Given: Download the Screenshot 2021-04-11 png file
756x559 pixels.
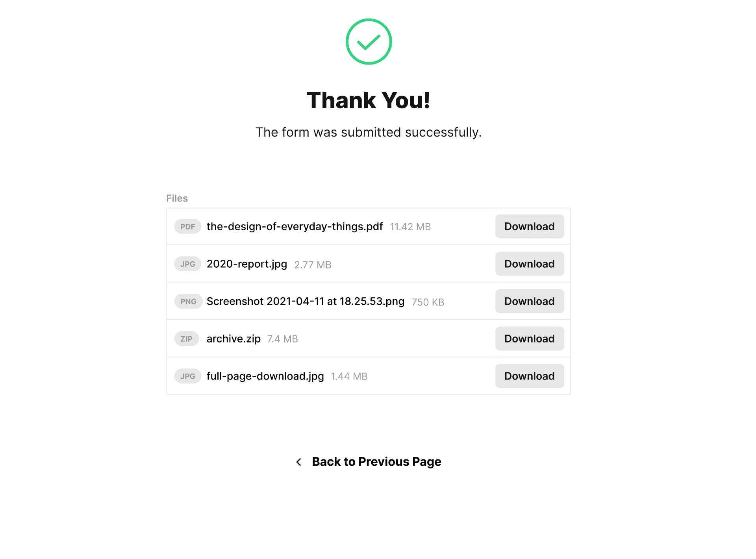Looking at the screenshot, I should coord(530,301).
